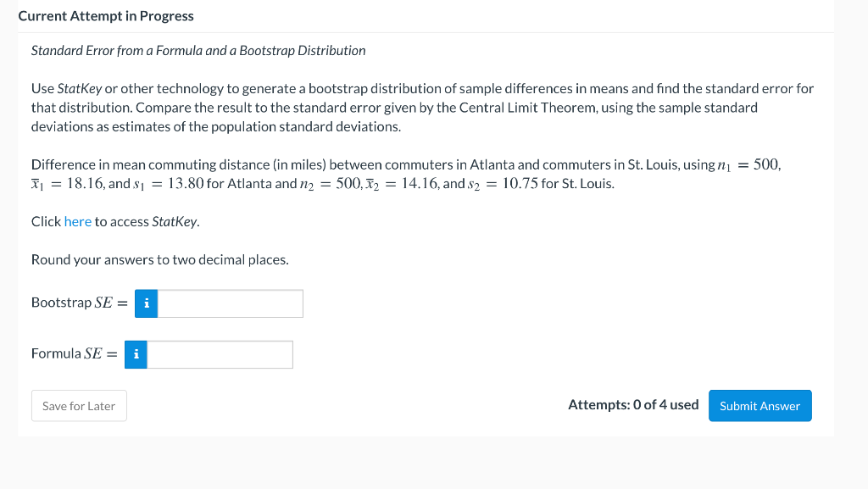Open the 'here' link to StatKey
Screen dimensions: 868x489
77,221
